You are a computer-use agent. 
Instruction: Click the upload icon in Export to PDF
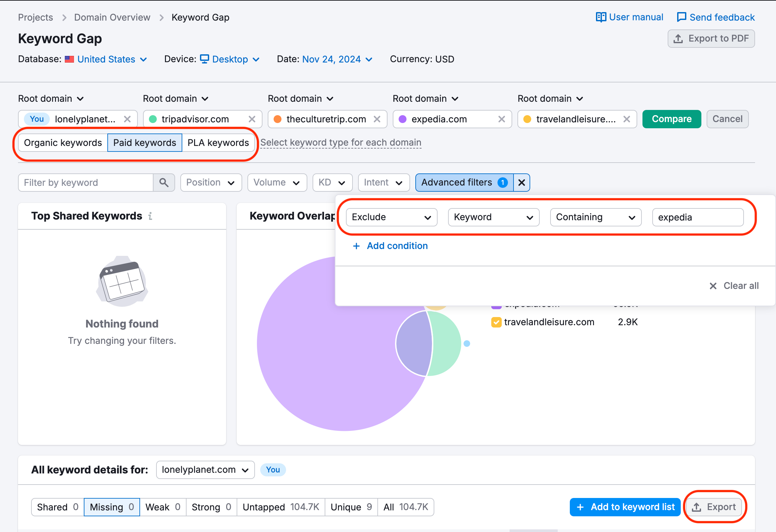coord(678,39)
